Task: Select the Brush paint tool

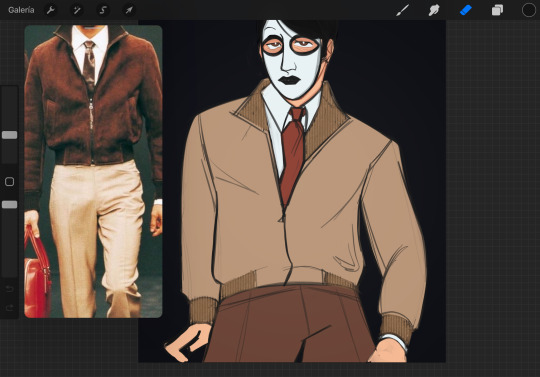Action: tap(402, 10)
